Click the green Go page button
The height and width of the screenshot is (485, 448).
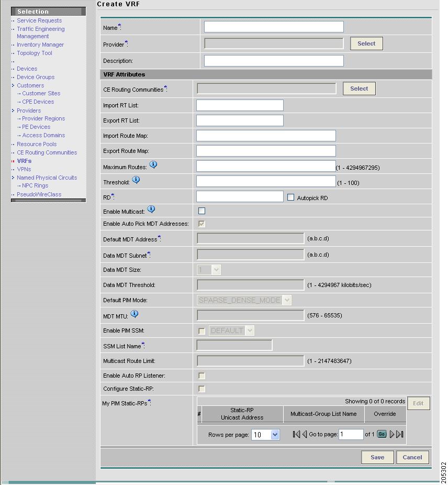[382, 434]
